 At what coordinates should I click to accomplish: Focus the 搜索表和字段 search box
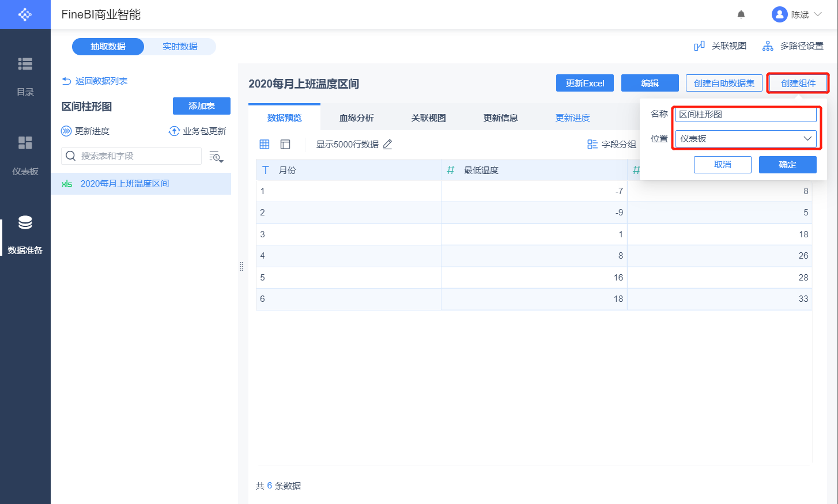pyautogui.click(x=131, y=156)
